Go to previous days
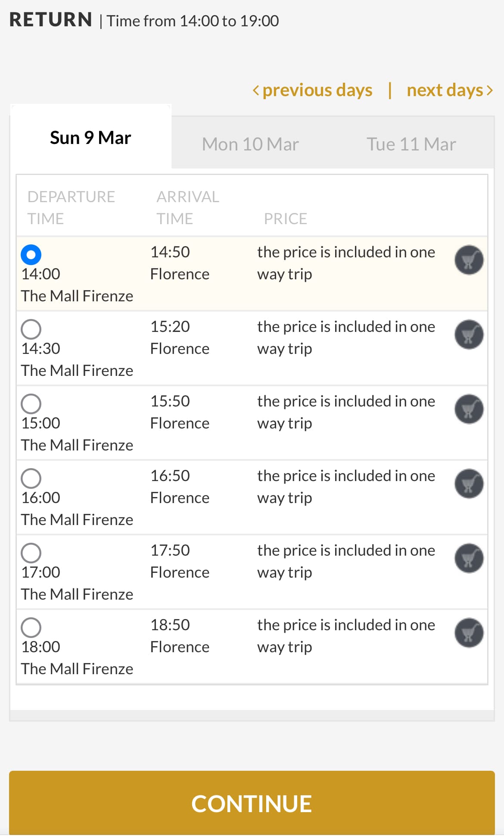504x838 pixels. point(313,90)
